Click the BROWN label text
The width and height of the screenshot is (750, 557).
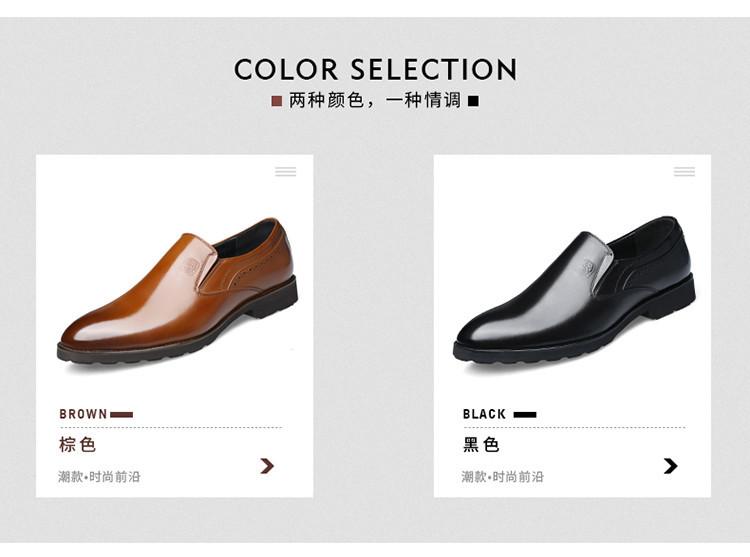83,414
